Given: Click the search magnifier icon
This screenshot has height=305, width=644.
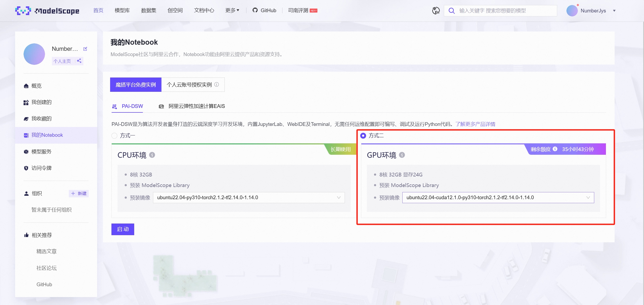Looking at the screenshot, I should coord(452,11).
